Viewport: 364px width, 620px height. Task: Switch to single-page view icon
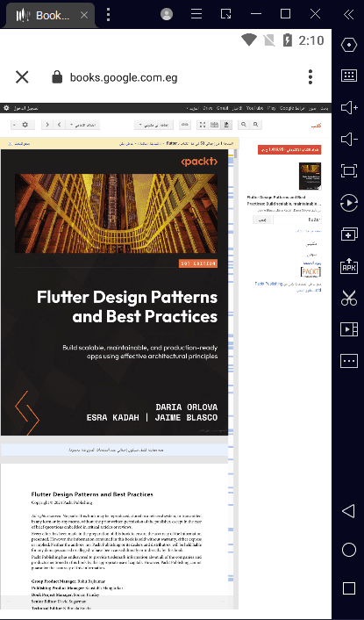(226, 125)
